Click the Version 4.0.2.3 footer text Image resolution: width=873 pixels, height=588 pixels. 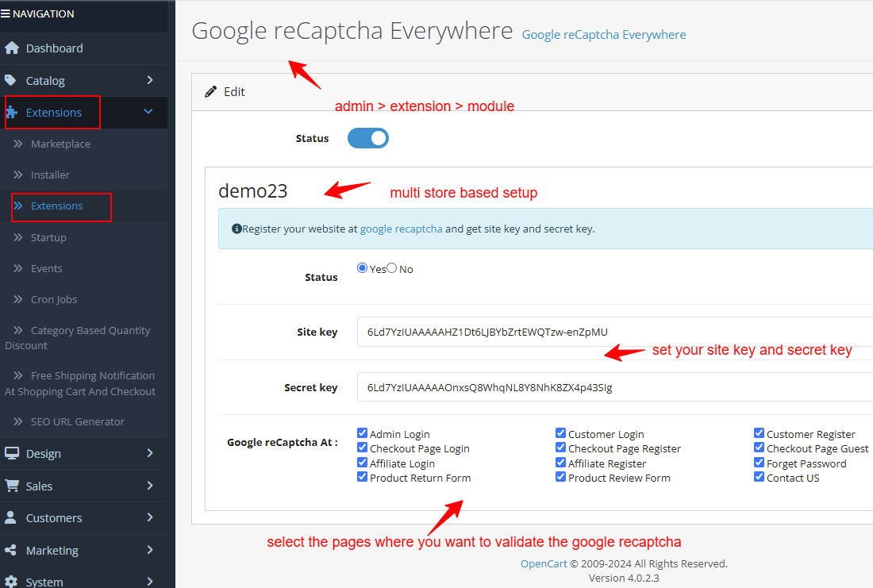tap(624, 578)
